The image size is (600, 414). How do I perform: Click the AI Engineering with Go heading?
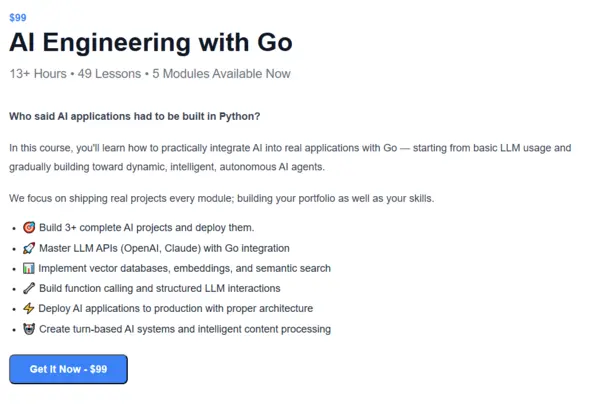(150, 43)
